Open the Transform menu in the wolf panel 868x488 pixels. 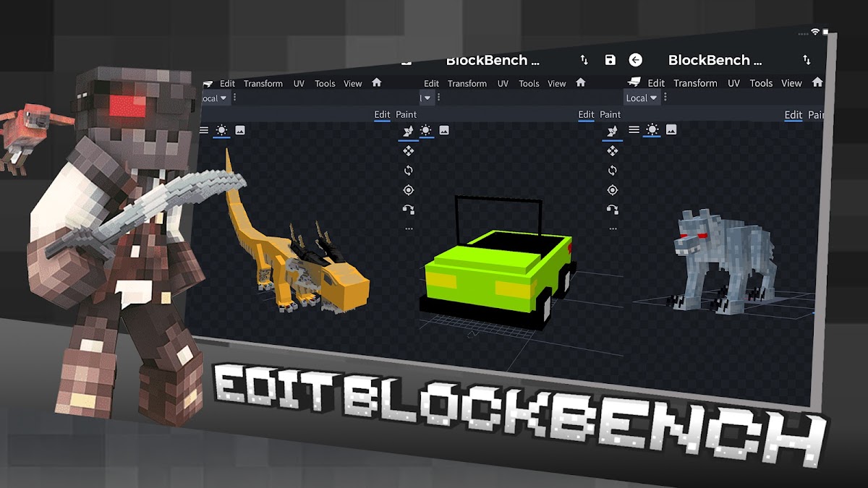(x=695, y=83)
